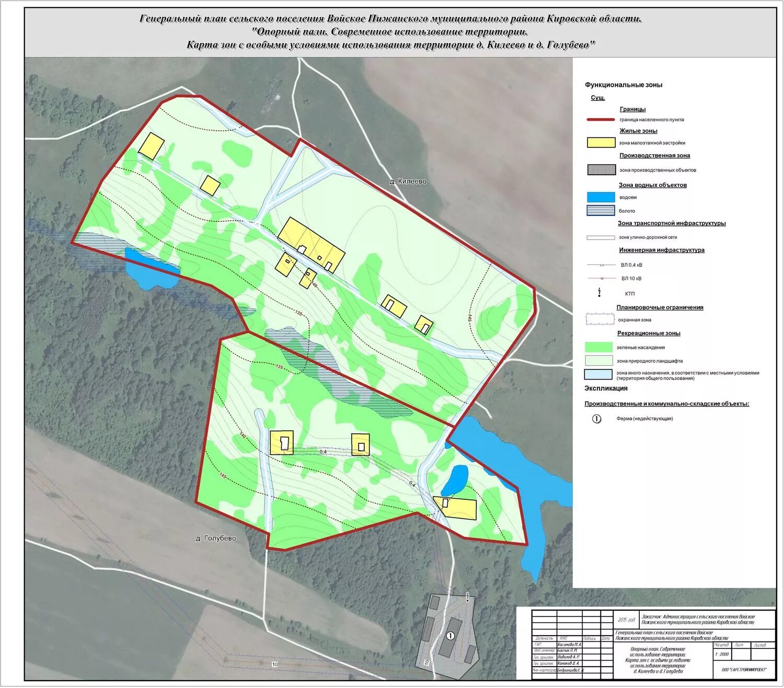Click the pale green природного ландшафта swatch
The image size is (784, 688).
click(x=598, y=361)
